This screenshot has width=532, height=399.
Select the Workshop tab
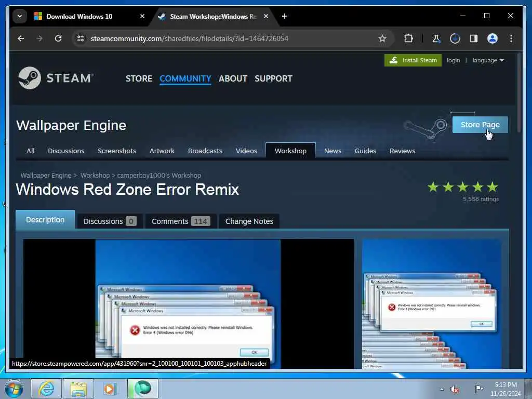[290, 151]
